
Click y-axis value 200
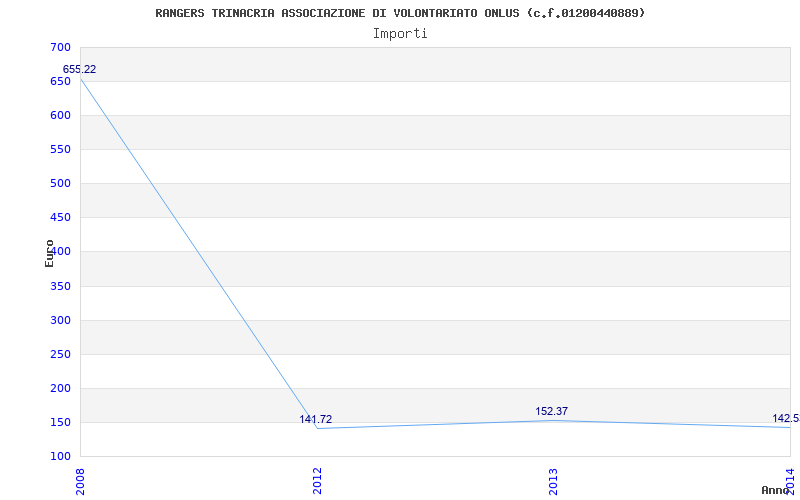(60, 388)
